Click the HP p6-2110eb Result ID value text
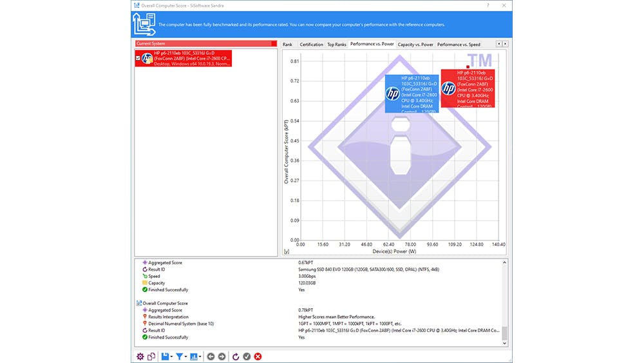This screenshot has height=363, width=644. click(x=399, y=330)
